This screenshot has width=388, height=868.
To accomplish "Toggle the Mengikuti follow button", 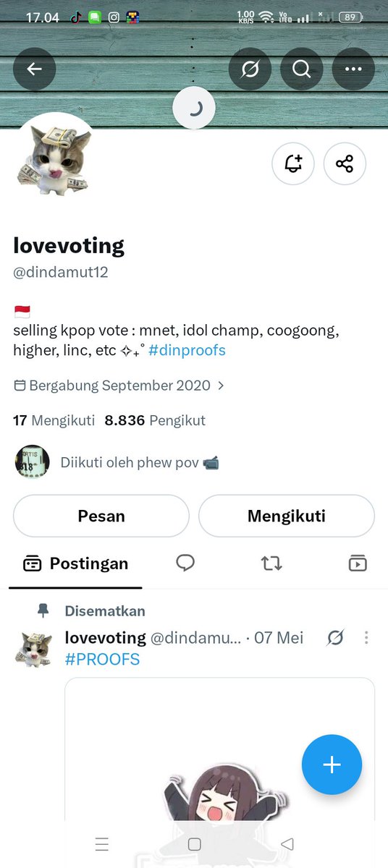I will pos(287,516).
